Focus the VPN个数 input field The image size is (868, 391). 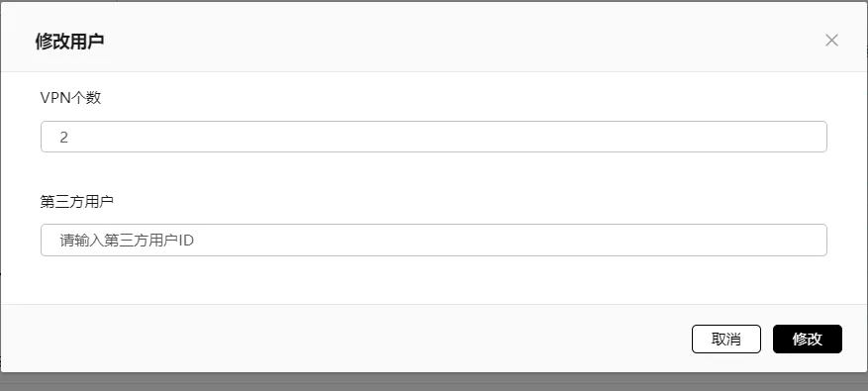[x=434, y=137]
